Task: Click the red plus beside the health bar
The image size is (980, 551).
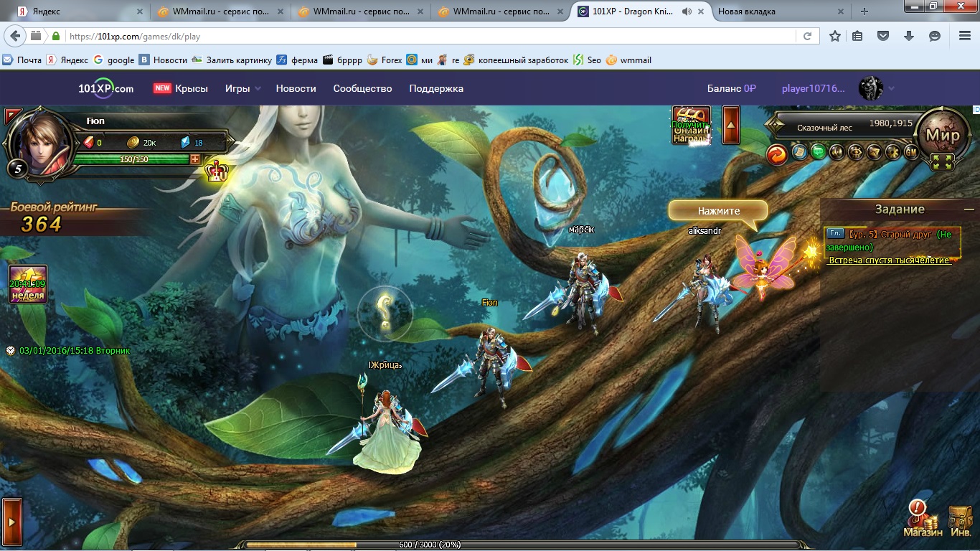Action: tap(195, 159)
